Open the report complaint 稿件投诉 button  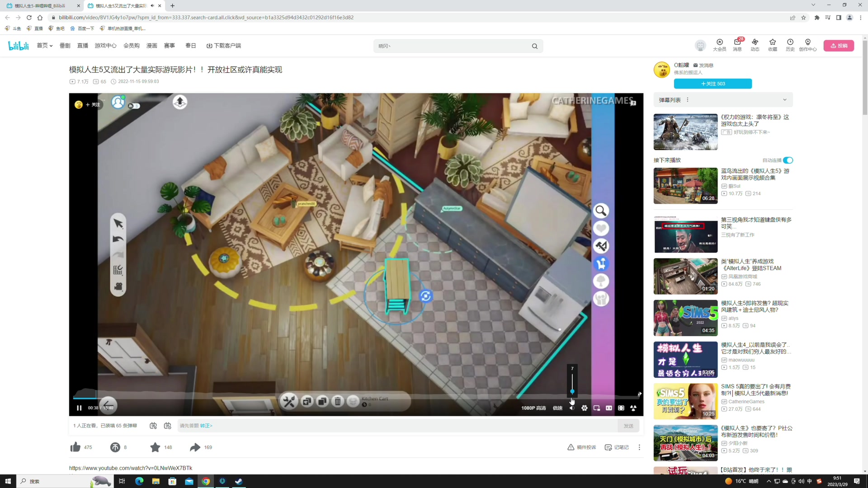582,447
